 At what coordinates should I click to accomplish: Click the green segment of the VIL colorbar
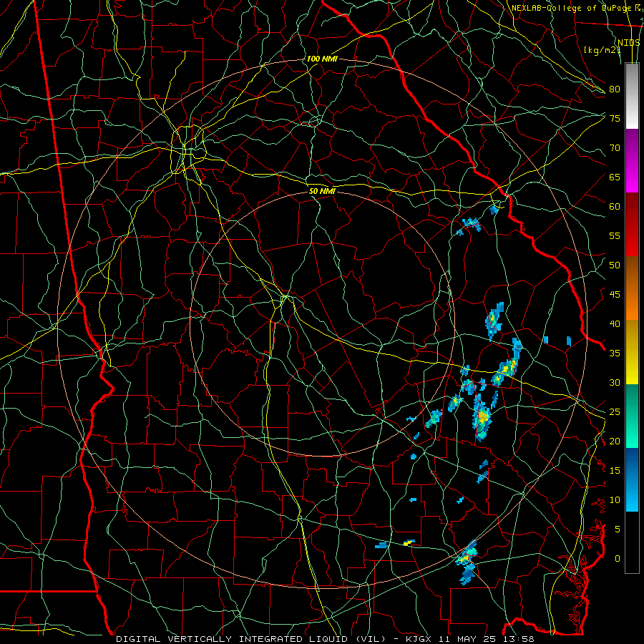pos(632,416)
